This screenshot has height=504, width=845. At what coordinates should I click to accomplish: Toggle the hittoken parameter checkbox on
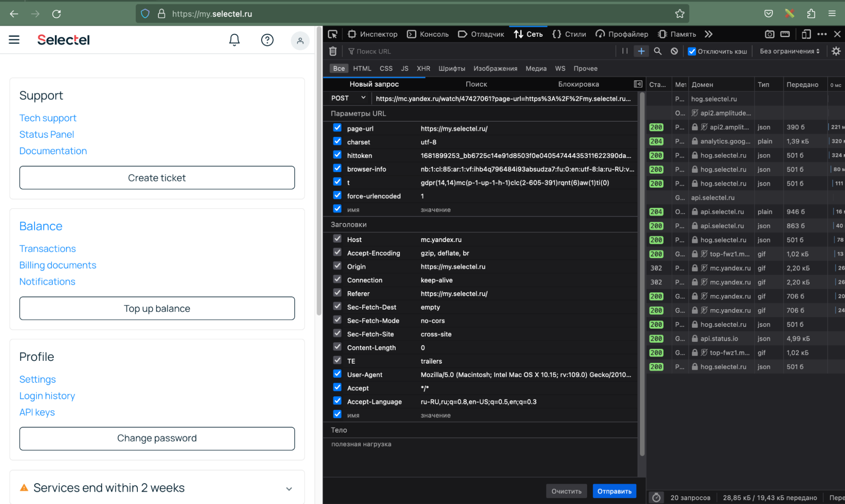[337, 155]
